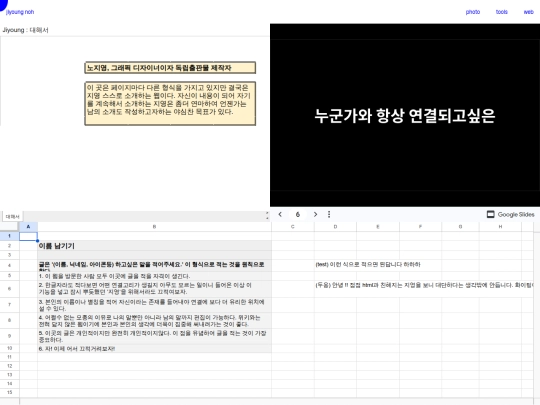
Task: Click the 'Jiyoung : 대해서' spreadsheet title
Action: (x=25, y=30)
